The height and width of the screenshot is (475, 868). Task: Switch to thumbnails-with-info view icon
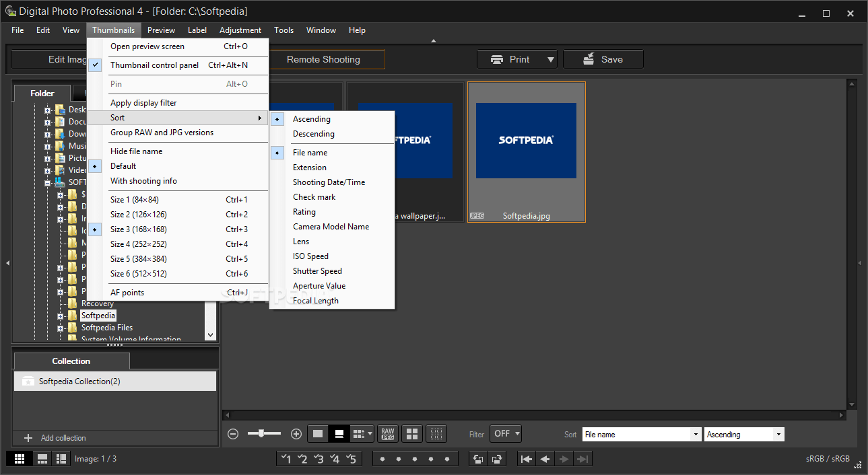(x=339, y=433)
